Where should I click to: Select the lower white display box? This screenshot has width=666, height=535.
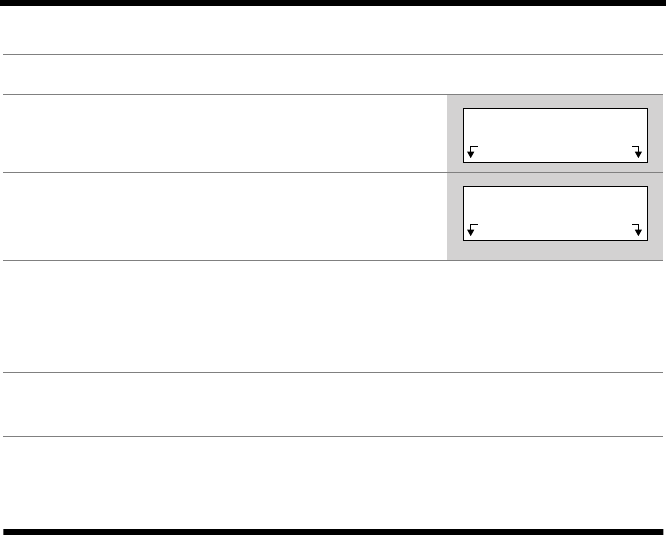pos(554,205)
